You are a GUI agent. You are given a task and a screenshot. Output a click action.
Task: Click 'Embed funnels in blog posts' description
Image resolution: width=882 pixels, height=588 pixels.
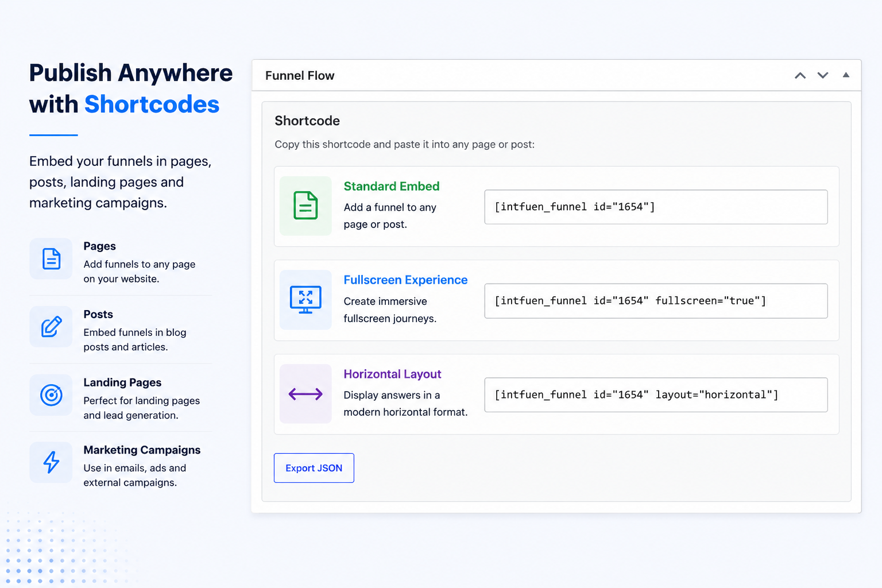(135, 339)
